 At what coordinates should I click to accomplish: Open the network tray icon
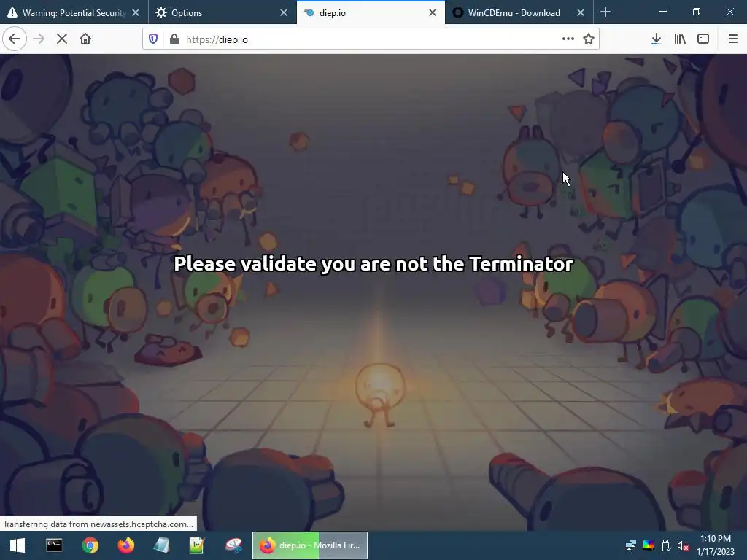tap(631, 545)
